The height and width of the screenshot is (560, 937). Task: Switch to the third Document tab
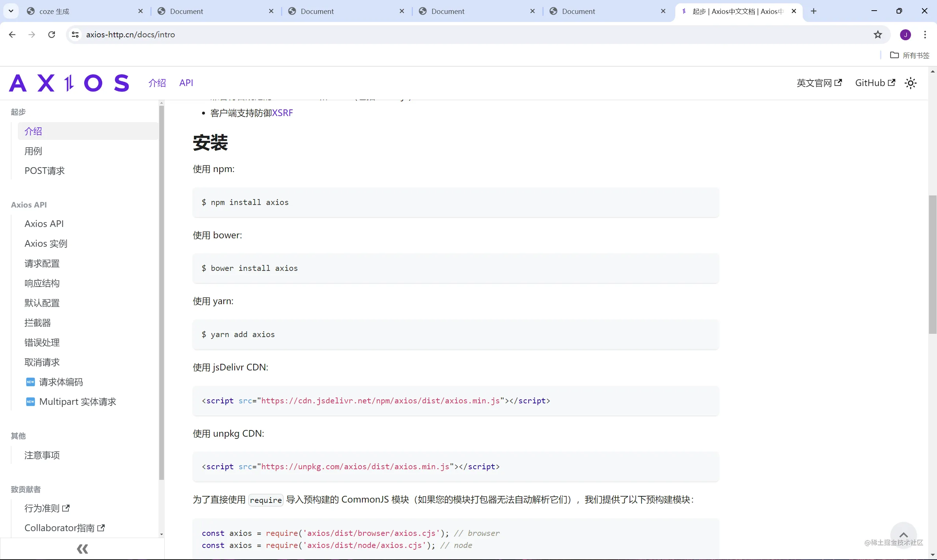coord(476,11)
